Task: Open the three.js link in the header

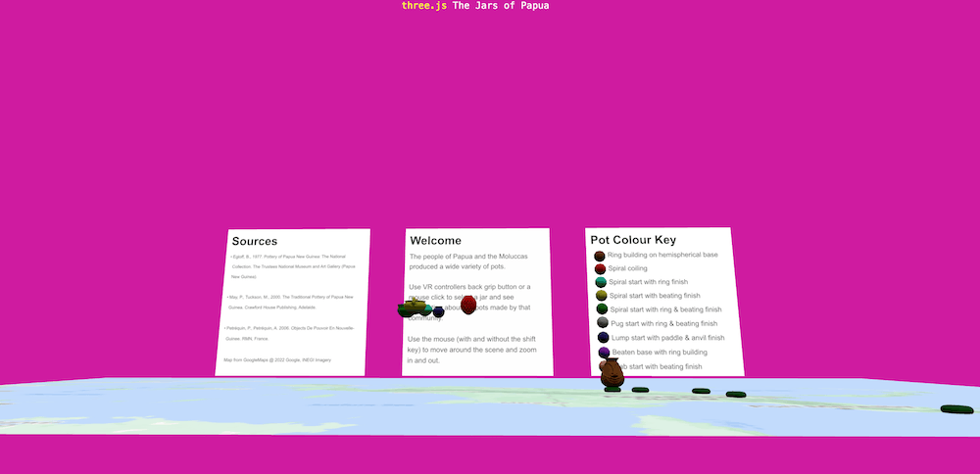Action: 423,6
